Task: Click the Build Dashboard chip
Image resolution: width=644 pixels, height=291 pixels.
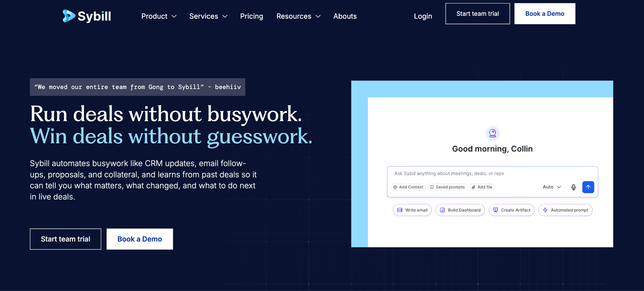Action: pos(460,210)
